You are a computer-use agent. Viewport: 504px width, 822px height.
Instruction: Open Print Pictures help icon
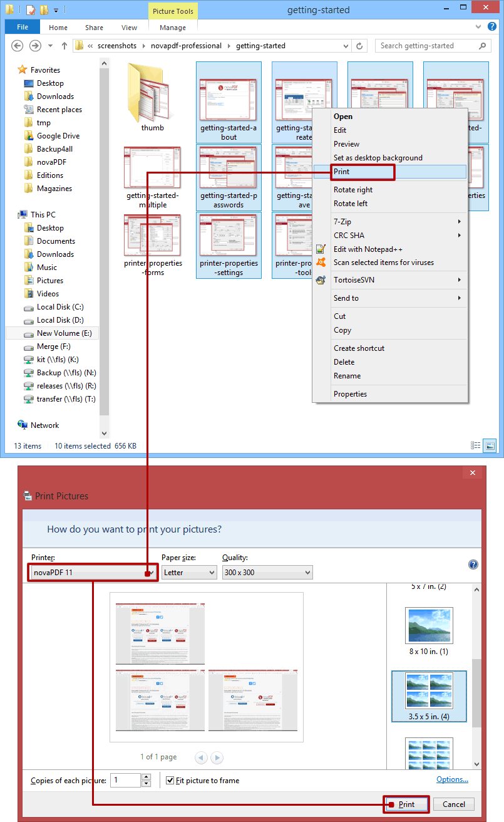tap(473, 564)
